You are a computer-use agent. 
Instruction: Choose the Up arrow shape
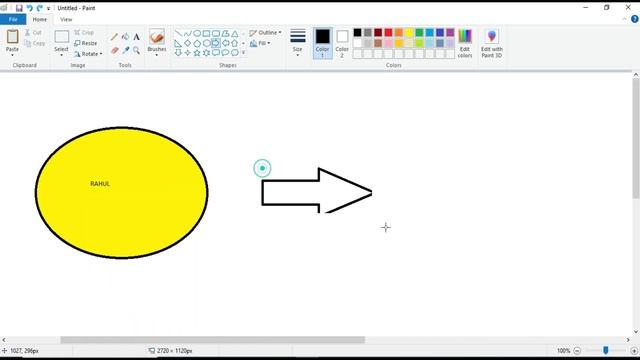click(x=235, y=43)
